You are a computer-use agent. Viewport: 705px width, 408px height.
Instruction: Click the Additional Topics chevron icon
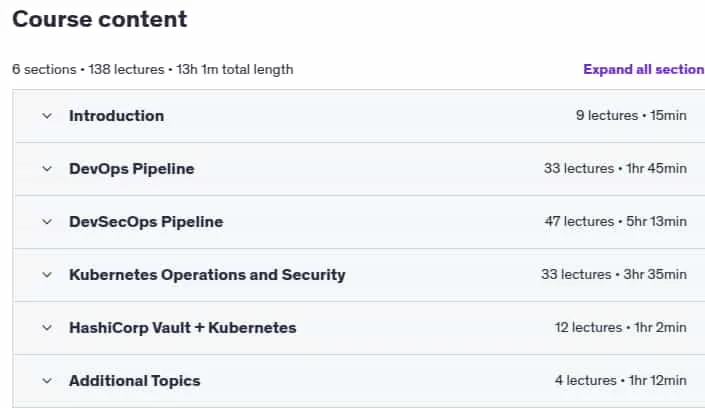coord(47,381)
